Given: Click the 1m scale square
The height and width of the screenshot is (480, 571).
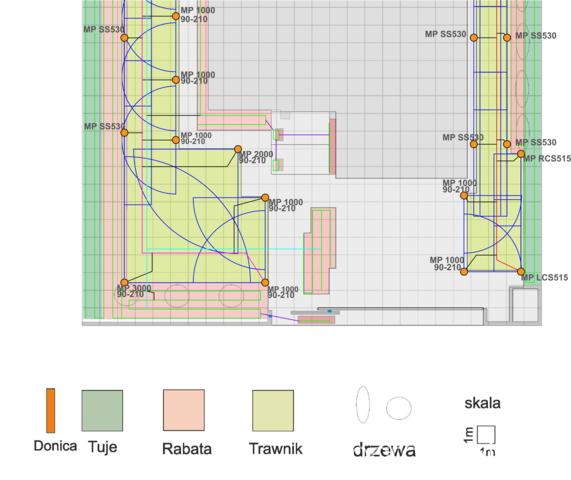Looking at the screenshot, I should pos(486,434).
